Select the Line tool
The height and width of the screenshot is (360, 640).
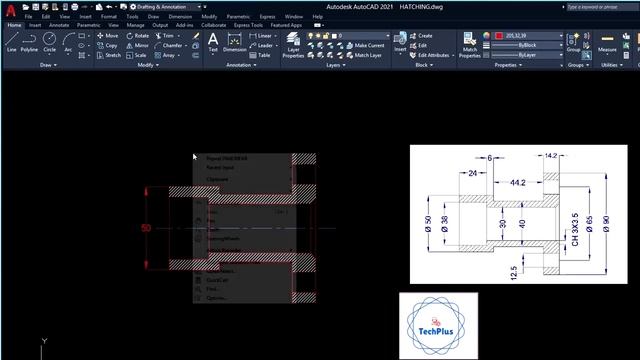(x=11, y=42)
